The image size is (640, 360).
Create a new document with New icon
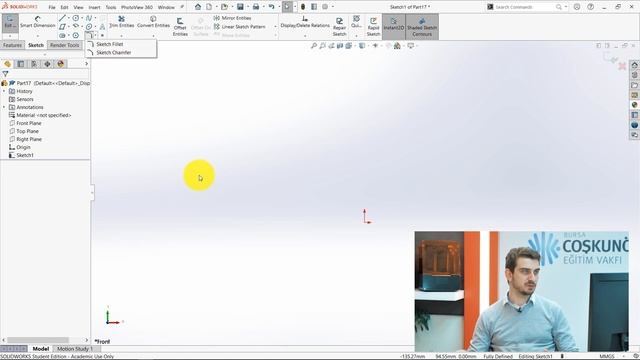tap(209, 7)
